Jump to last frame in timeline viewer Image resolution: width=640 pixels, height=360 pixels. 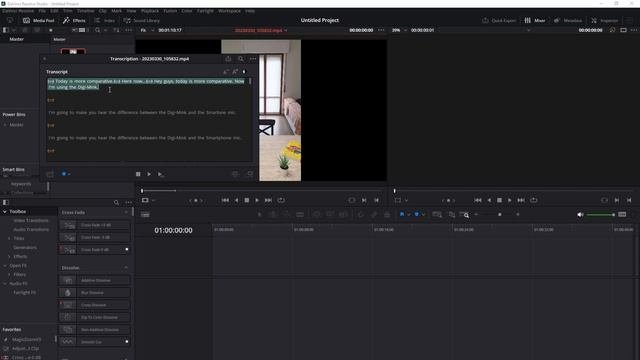pos(521,200)
